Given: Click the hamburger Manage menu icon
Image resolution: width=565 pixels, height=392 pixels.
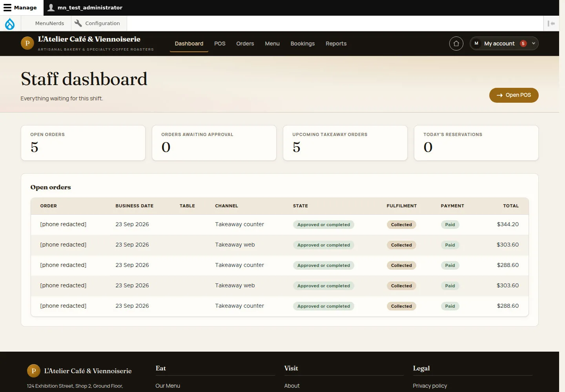Looking at the screenshot, I should [7, 7].
